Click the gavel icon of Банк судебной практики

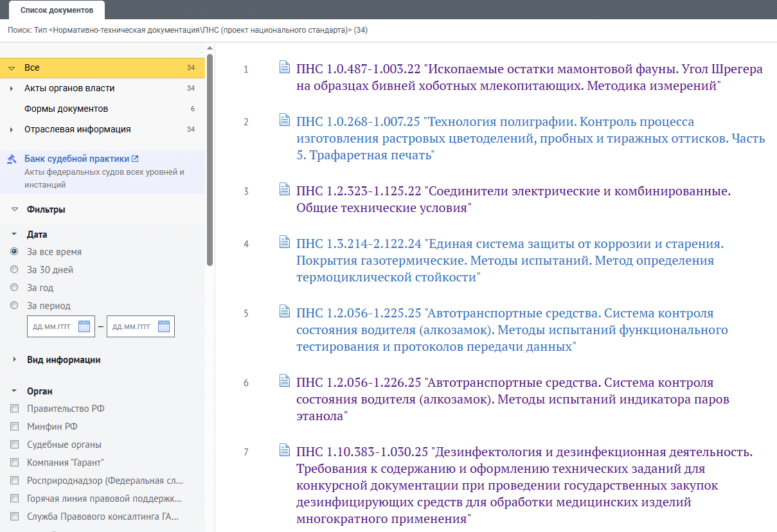(12, 159)
